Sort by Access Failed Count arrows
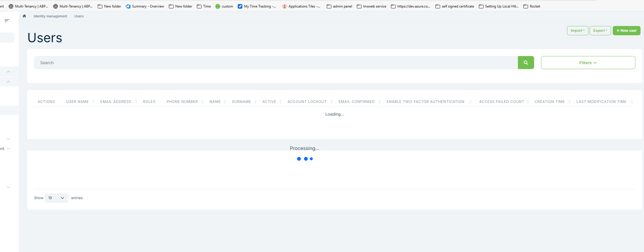The height and width of the screenshot is (252, 644). pos(528,102)
